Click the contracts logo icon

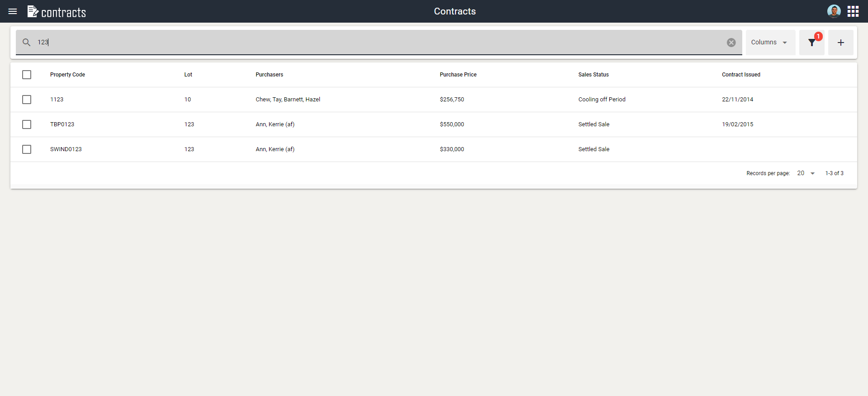coord(33,11)
